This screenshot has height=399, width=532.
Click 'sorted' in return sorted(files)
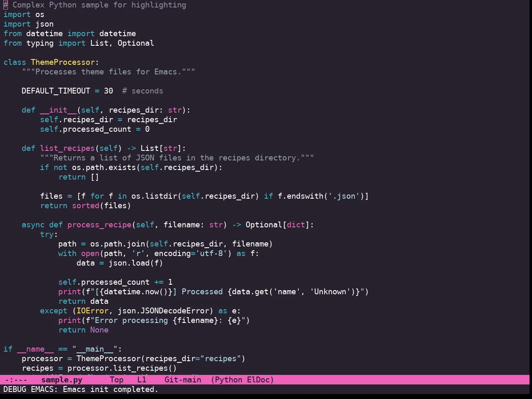click(x=86, y=206)
